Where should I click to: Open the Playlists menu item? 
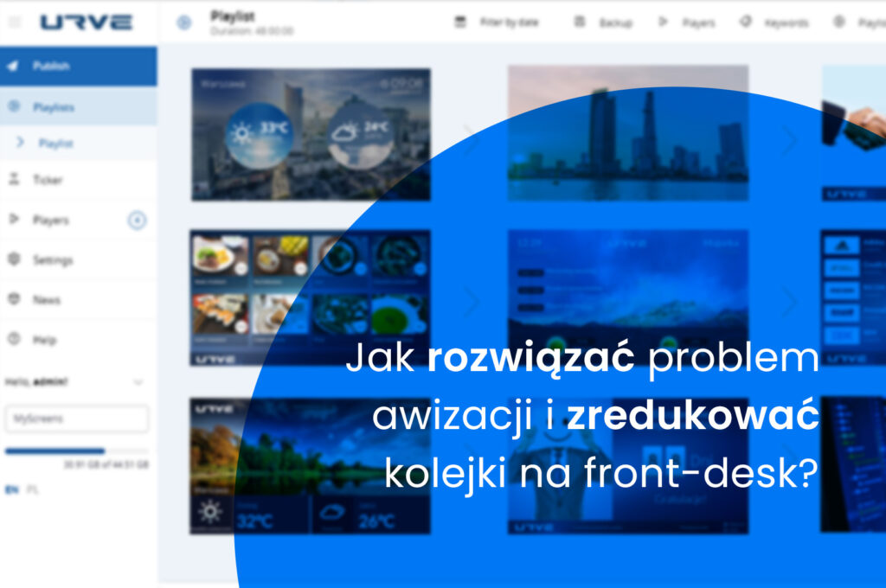53,107
